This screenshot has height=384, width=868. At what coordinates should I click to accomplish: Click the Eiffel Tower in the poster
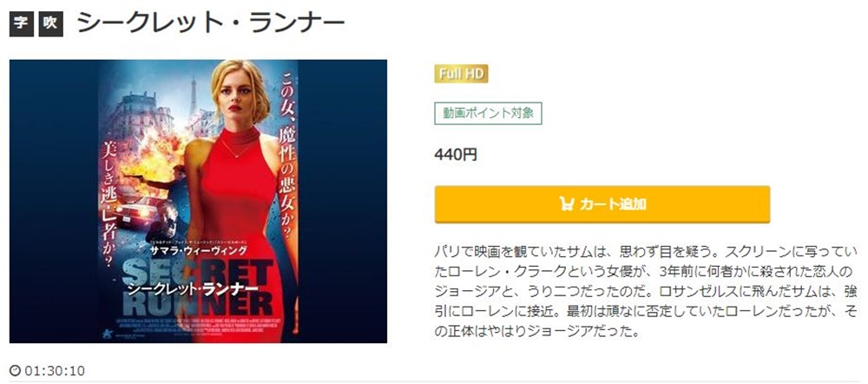click(x=194, y=98)
